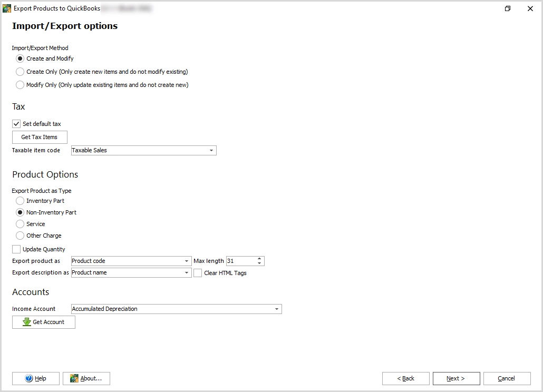Go back to the previous step
This screenshot has width=543, height=392.
[x=405, y=378]
